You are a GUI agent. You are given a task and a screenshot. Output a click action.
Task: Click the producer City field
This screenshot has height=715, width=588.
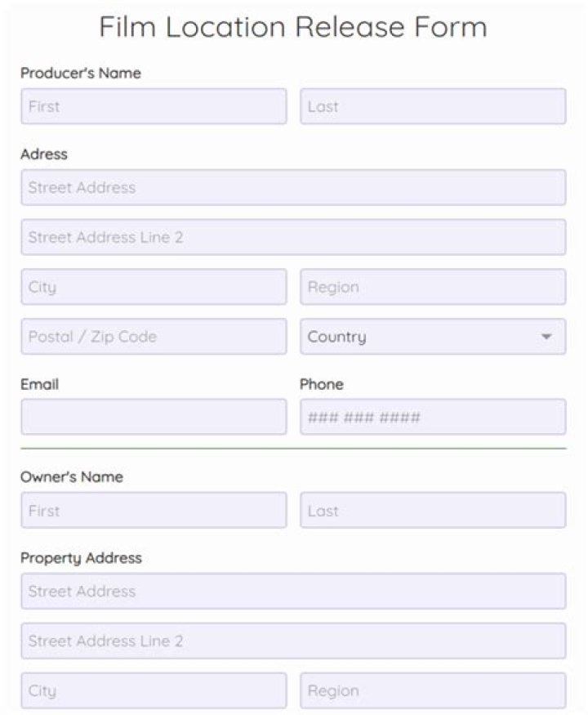154,287
